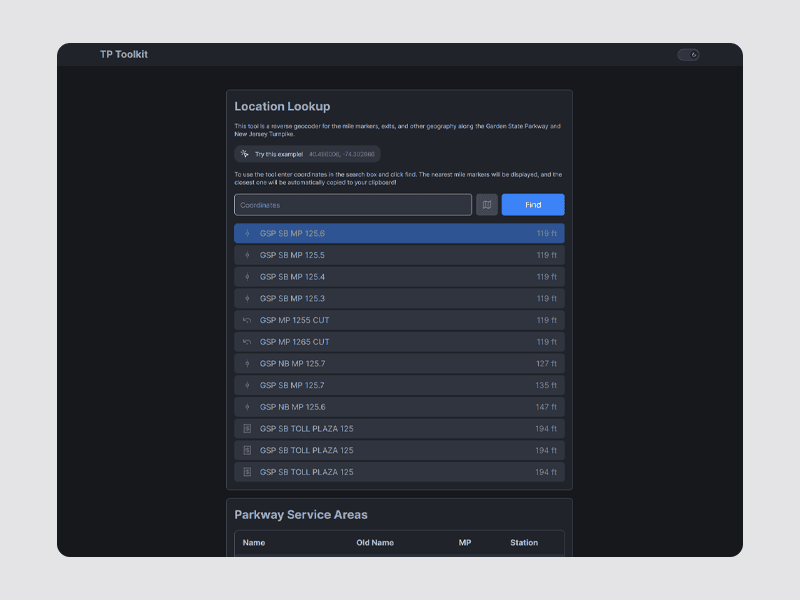Open the map view beside the search box
Viewport: 800px width, 600px height.
487,204
